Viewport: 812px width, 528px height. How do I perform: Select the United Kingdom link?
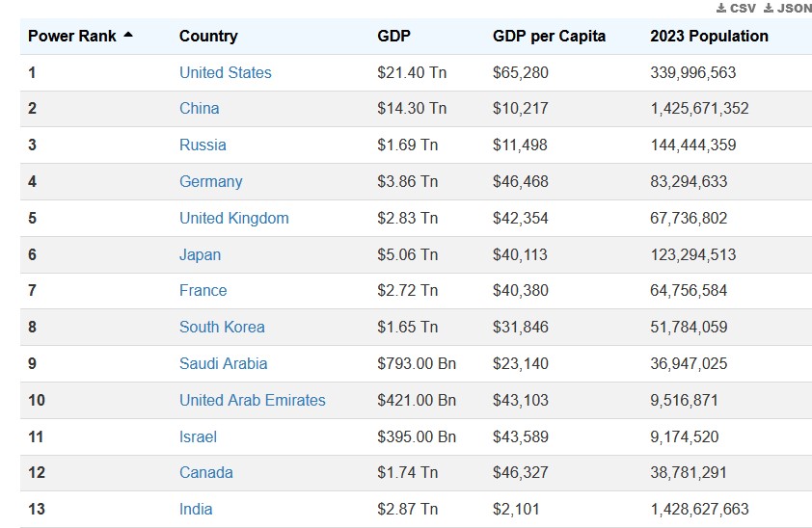[233, 218]
